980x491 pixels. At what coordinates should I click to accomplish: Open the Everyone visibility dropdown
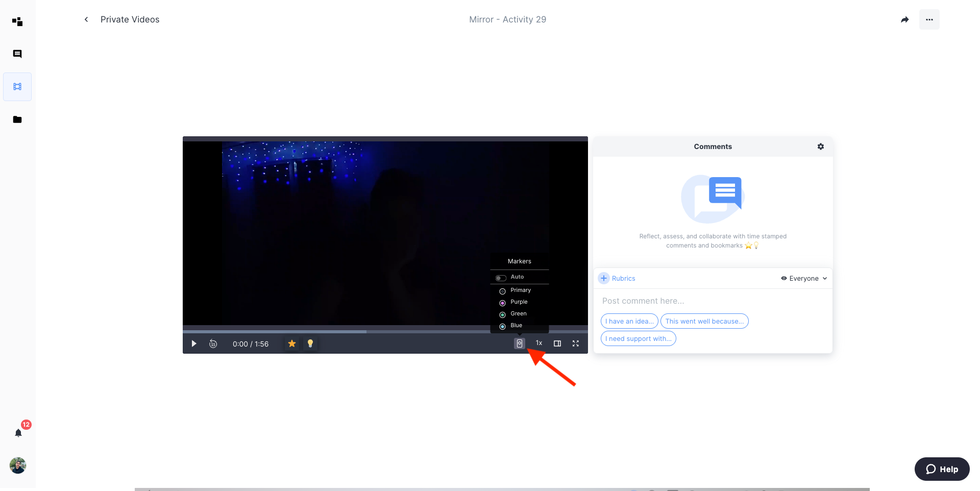(x=804, y=278)
